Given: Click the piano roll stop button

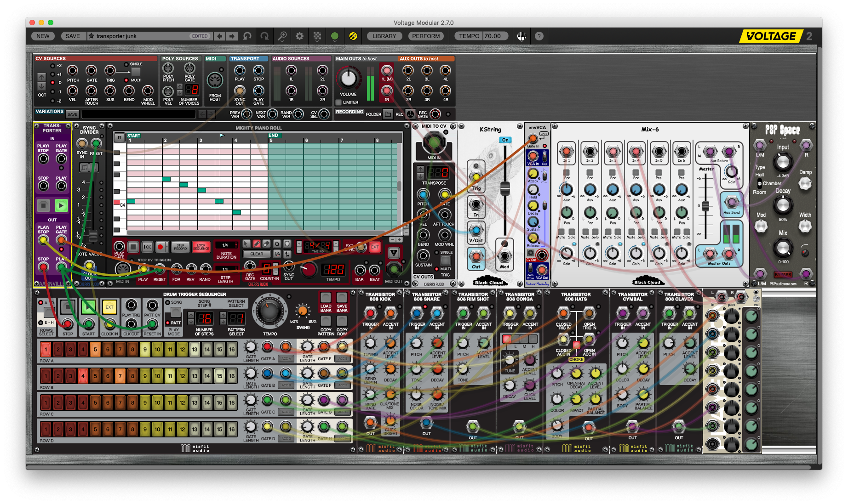Looking at the screenshot, I should [x=133, y=247].
